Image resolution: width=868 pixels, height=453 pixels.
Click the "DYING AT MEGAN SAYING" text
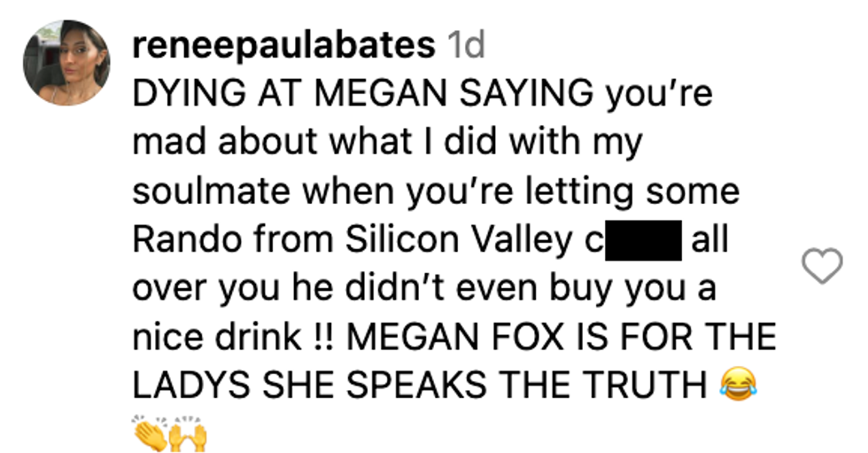coord(363,93)
